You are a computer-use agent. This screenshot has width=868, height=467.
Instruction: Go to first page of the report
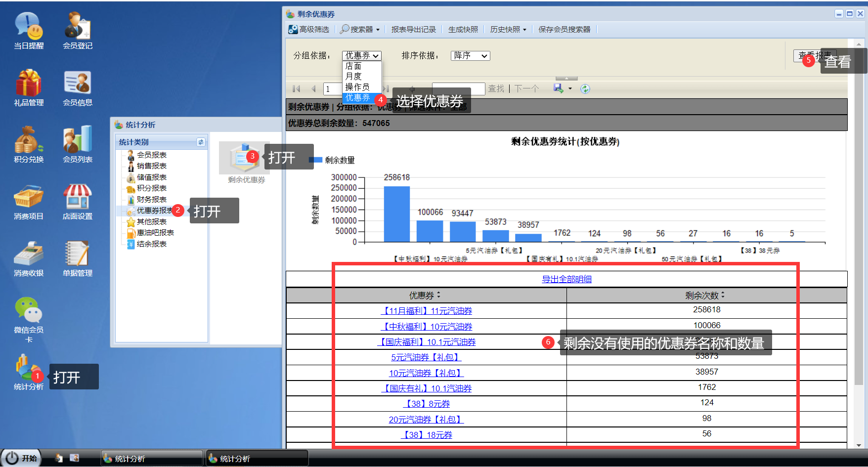[x=297, y=89]
